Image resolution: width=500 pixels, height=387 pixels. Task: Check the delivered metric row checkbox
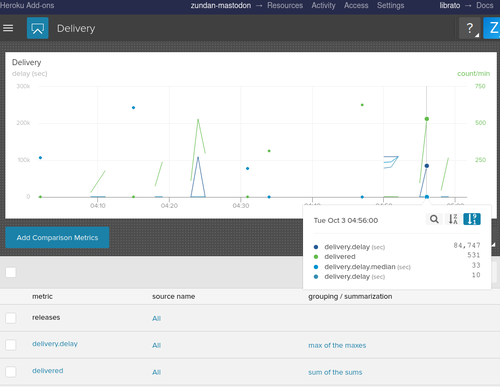click(11, 372)
